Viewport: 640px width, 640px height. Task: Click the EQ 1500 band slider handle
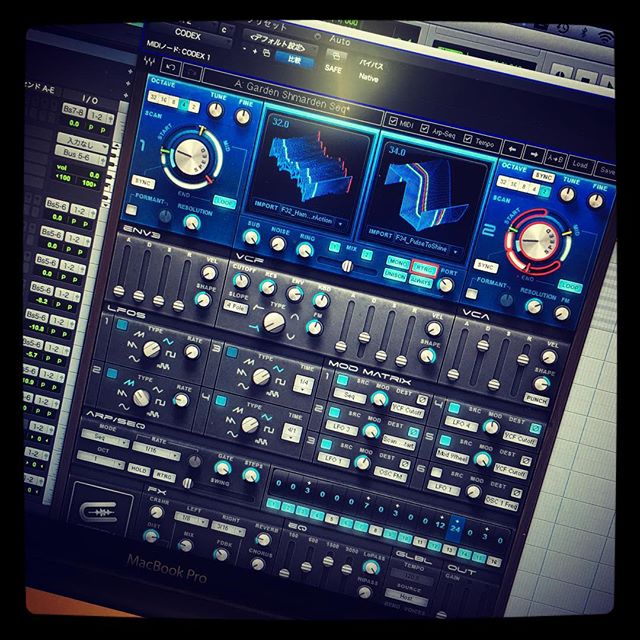pos(328,561)
